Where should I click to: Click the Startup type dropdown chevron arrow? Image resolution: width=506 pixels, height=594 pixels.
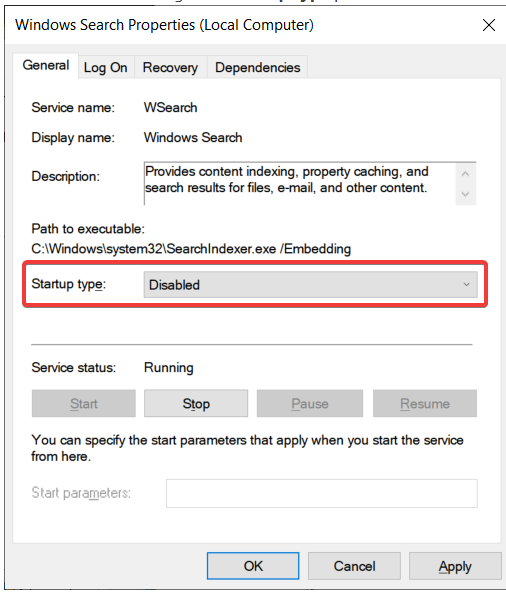(x=466, y=284)
